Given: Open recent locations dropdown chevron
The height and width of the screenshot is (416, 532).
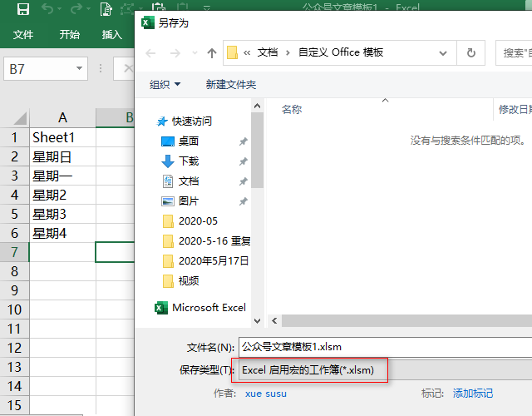Looking at the screenshot, I should (x=195, y=53).
